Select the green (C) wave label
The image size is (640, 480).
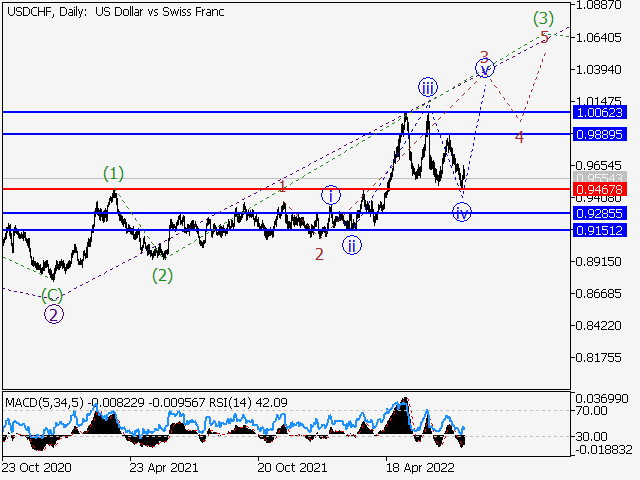point(52,294)
